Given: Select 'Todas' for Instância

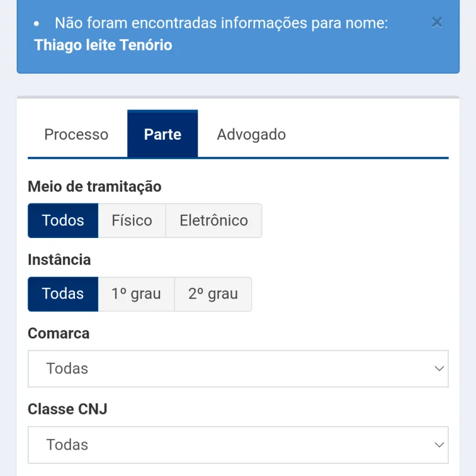Looking at the screenshot, I should [x=62, y=294].
